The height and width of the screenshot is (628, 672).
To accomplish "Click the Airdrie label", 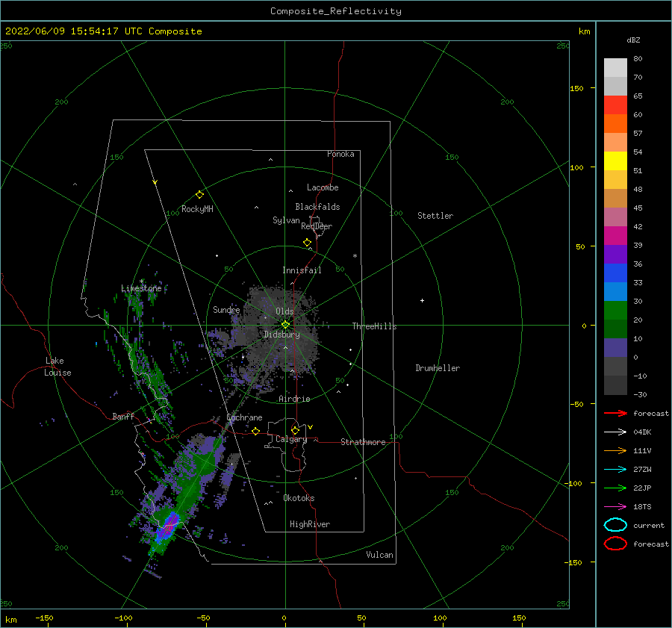I will (294, 399).
